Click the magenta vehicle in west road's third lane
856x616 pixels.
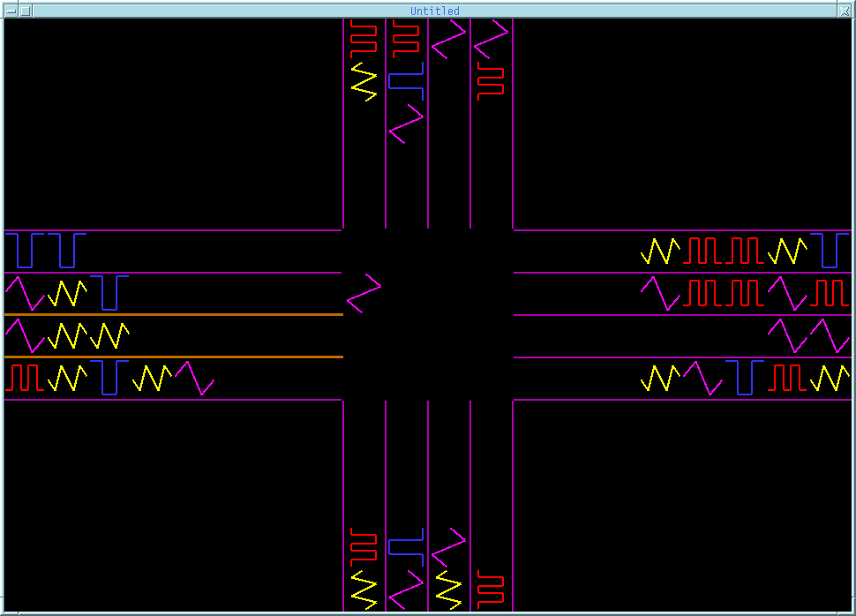[x=25, y=336]
